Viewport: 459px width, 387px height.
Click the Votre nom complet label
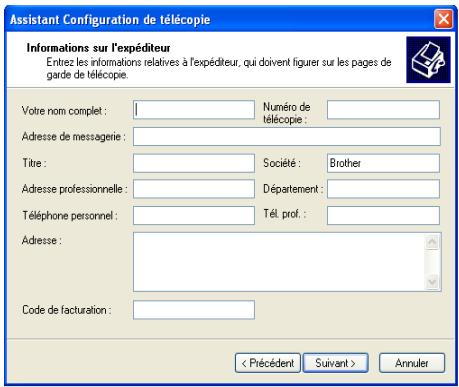(x=64, y=111)
